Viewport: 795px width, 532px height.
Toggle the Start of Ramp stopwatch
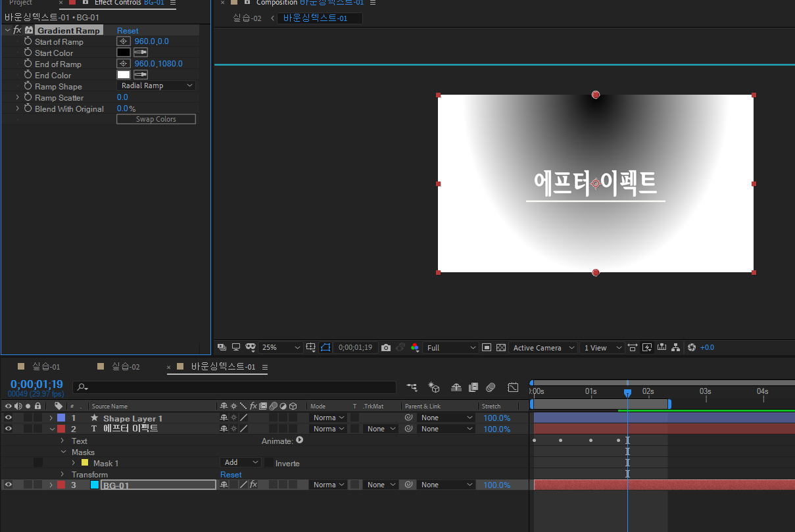tap(28, 41)
